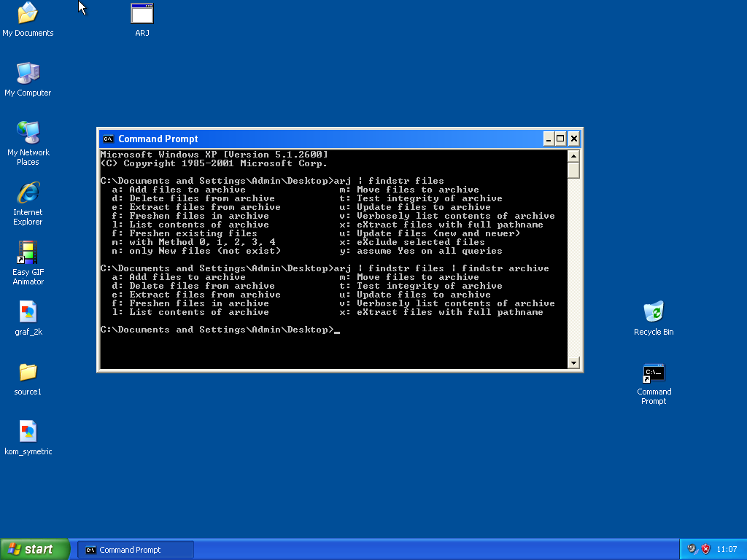Click the Command Prompt scrollbar thumb

[x=573, y=171]
